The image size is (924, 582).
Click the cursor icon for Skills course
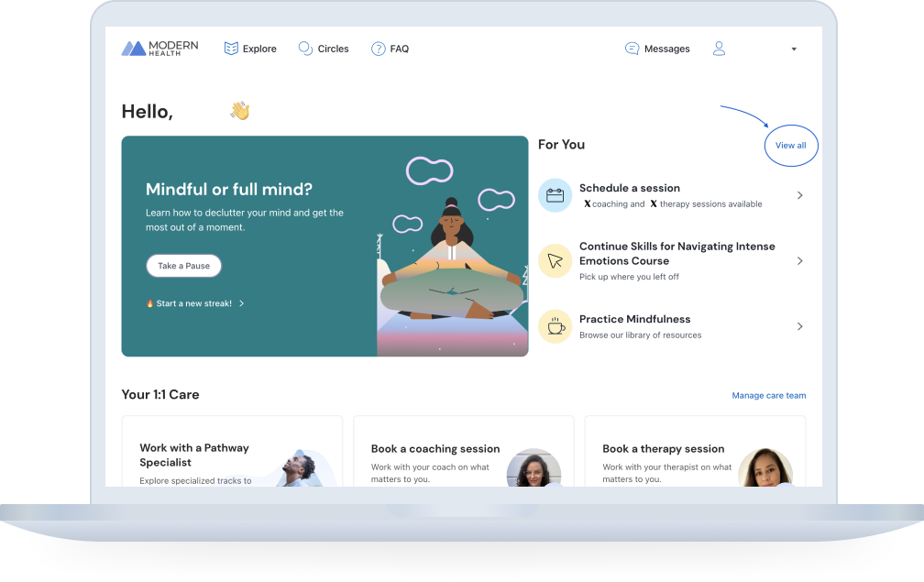555,260
